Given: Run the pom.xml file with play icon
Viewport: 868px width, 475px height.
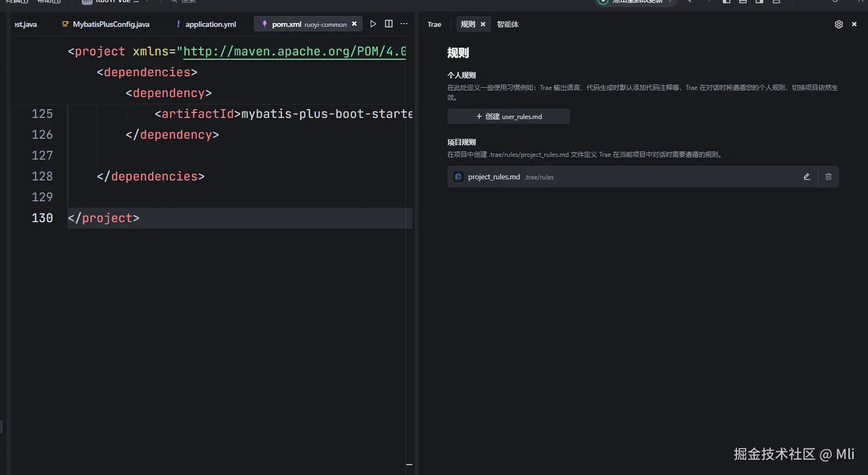Looking at the screenshot, I should point(373,24).
